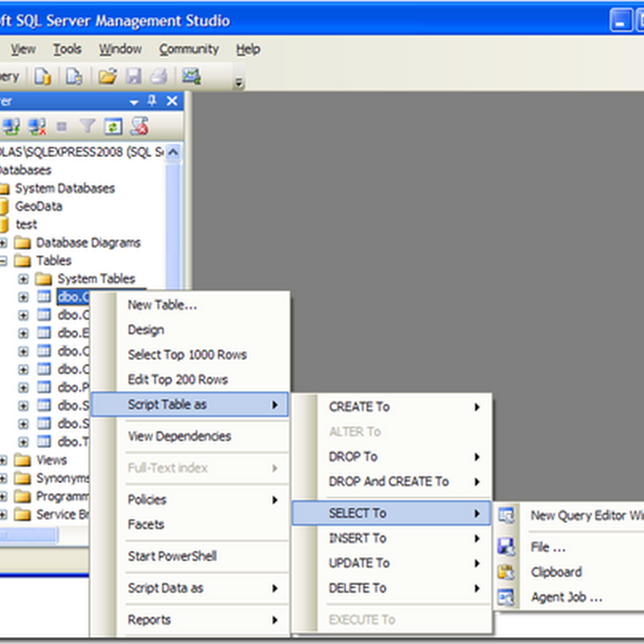
Task: Open the Reports submenu
Action: pyautogui.click(x=190, y=620)
